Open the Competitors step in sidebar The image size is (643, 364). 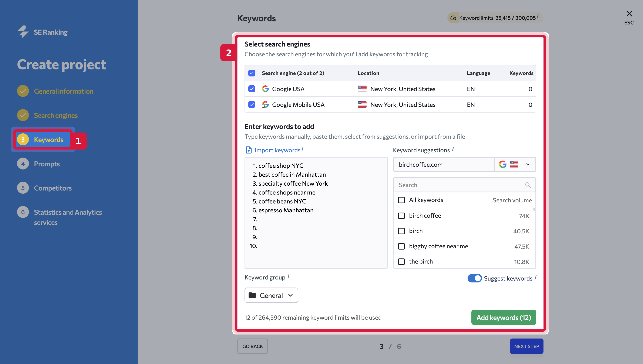53,188
